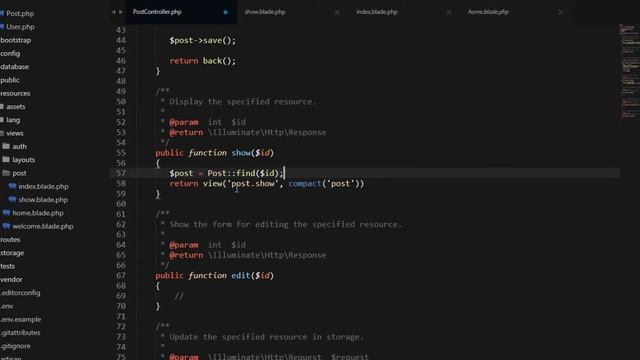Click the unsaved dot on PostController.php tab
The height and width of the screenshot is (360, 640).
coord(225,12)
